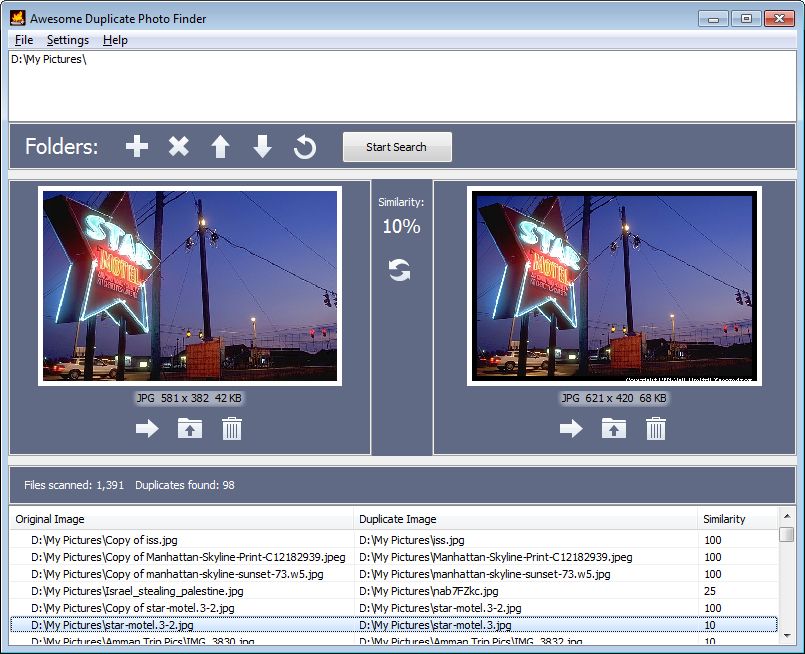Move the folder down in the list
The image size is (805, 654).
[x=262, y=146]
